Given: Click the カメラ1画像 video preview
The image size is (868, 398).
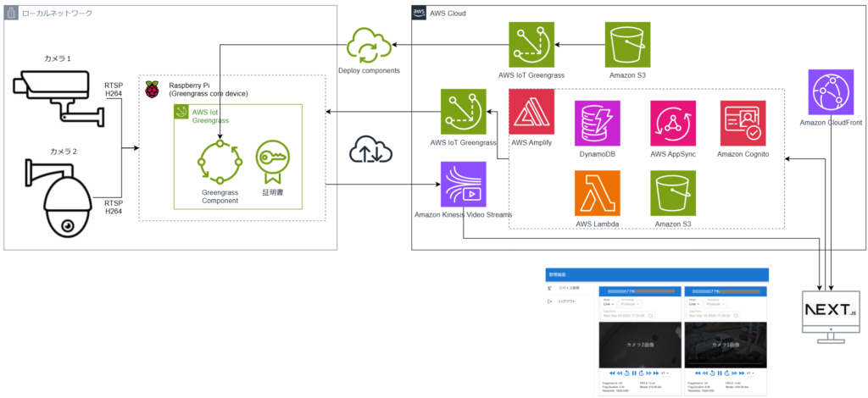Looking at the screenshot, I should pos(726,345).
